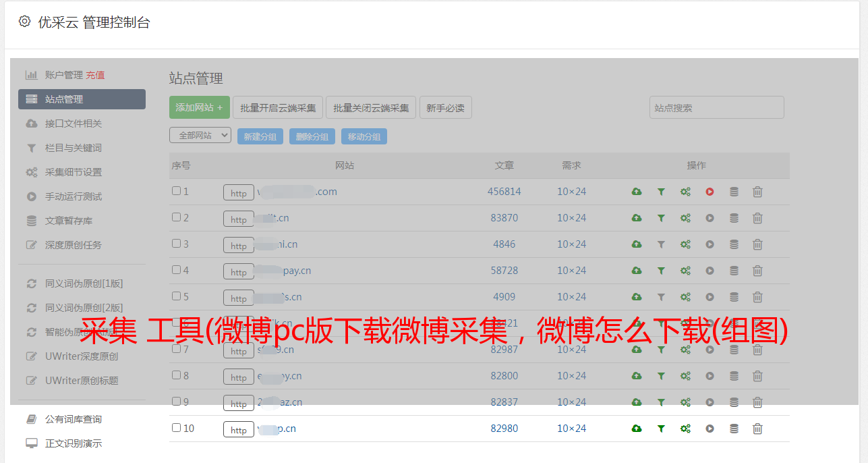Screen dimensions: 868x463
Task: Click the play icon in row 8
Action: tap(710, 376)
